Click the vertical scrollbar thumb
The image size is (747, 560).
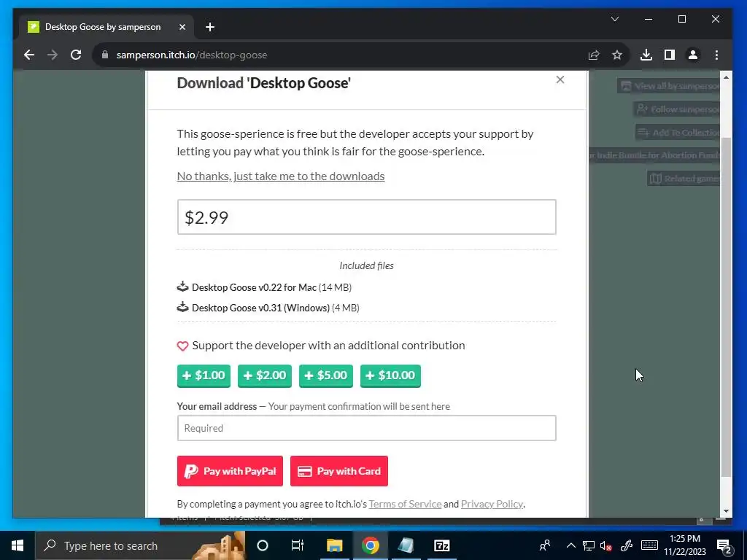pos(726,307)
